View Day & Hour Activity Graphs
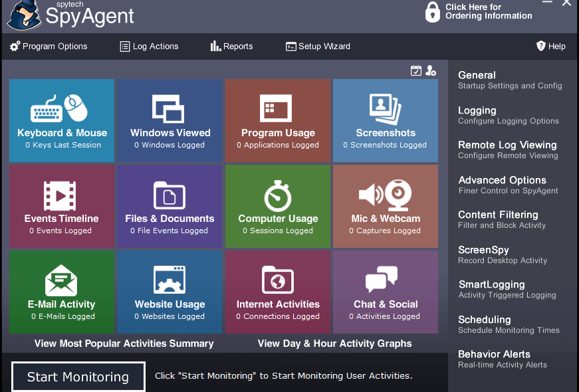The width and height of the screenshot is (579, 392). [x=334, y=343]
